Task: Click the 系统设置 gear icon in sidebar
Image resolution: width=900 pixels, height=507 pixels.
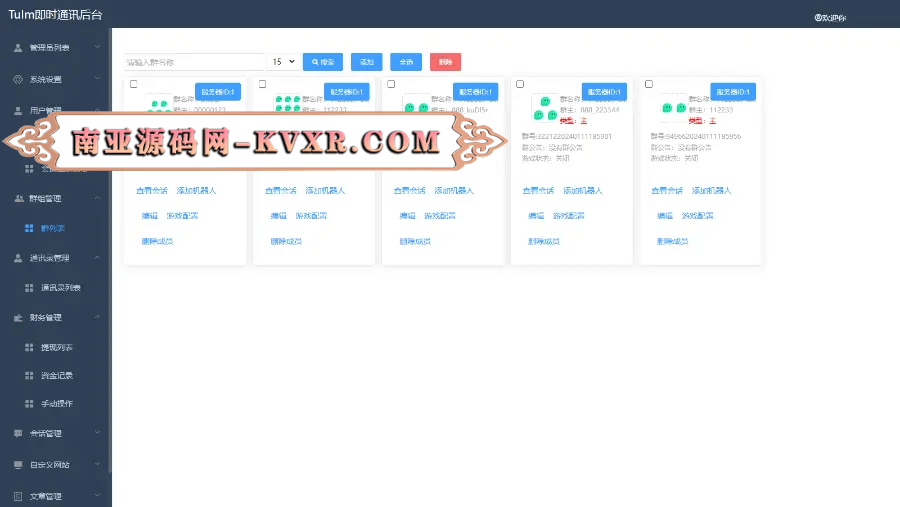Action: pyautogui.click(x=18, y=79)
